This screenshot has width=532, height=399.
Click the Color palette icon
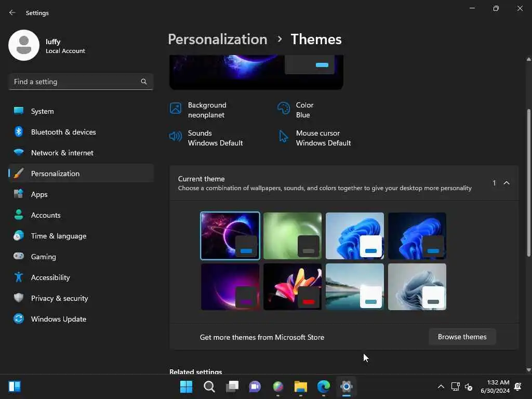click(x=284, y=108)
